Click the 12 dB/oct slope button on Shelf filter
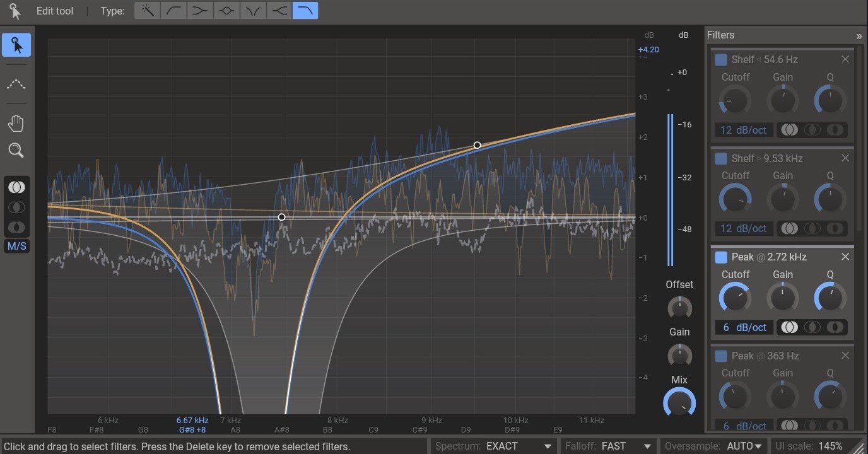Viewport: 868px width, 454px height. pos(743,130)
